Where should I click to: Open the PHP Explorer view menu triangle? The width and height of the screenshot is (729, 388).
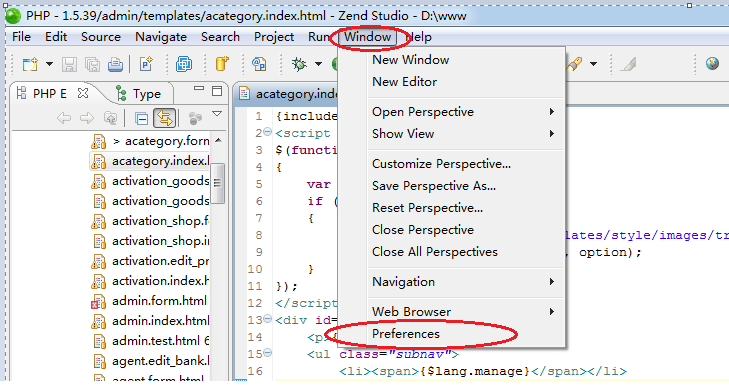pos(217,113)
